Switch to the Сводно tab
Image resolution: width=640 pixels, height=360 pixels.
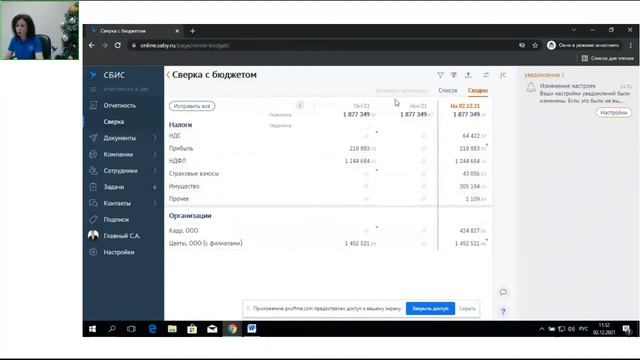(478, 90)
